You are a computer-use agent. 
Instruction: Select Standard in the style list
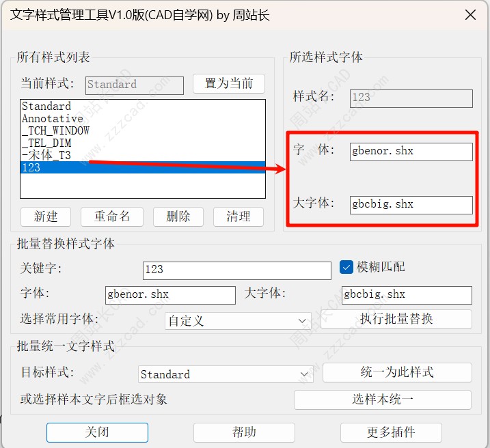pyautogui.click(x=46, y=107)
